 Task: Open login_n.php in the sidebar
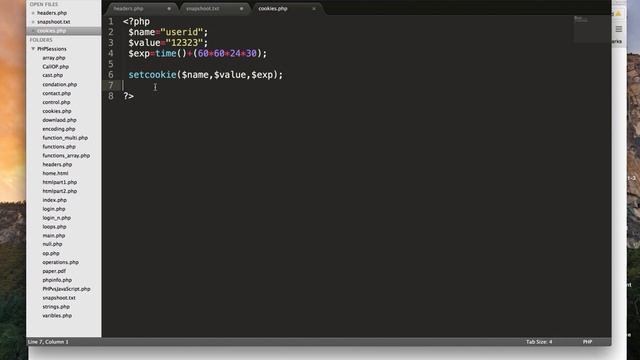(57, 218)
